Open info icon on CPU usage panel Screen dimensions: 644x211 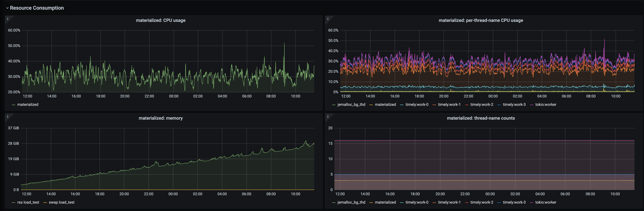click(x=8, y=19)
